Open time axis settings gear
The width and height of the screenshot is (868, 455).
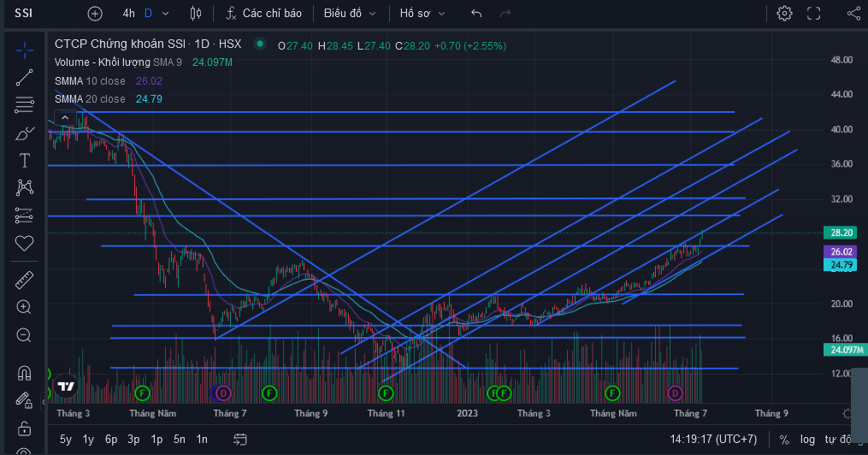[847, 413]
